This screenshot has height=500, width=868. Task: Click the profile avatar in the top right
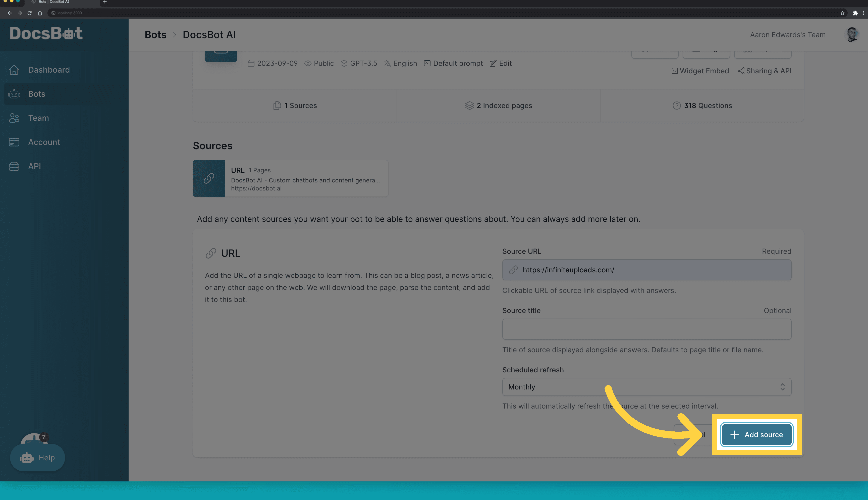coord(854,34)
